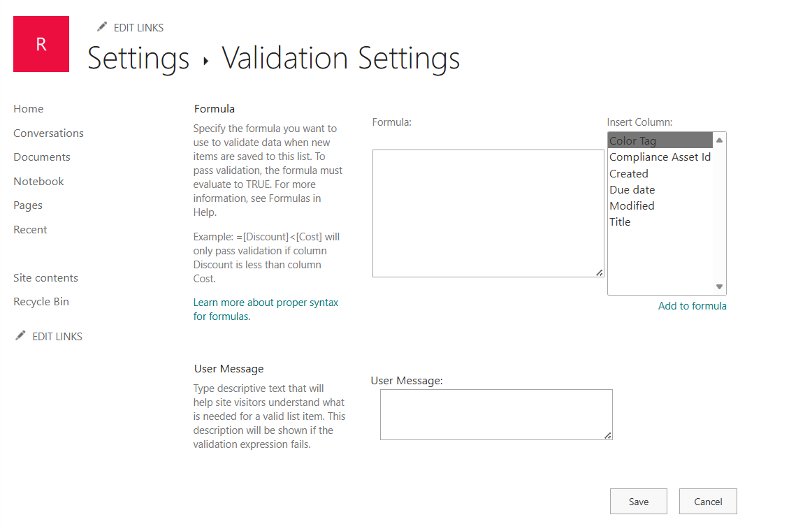Click the pencil icon in sidebar EDIT LINKS
The height and width of the screenshot is (531, 812).
click(x=20, y=335)
